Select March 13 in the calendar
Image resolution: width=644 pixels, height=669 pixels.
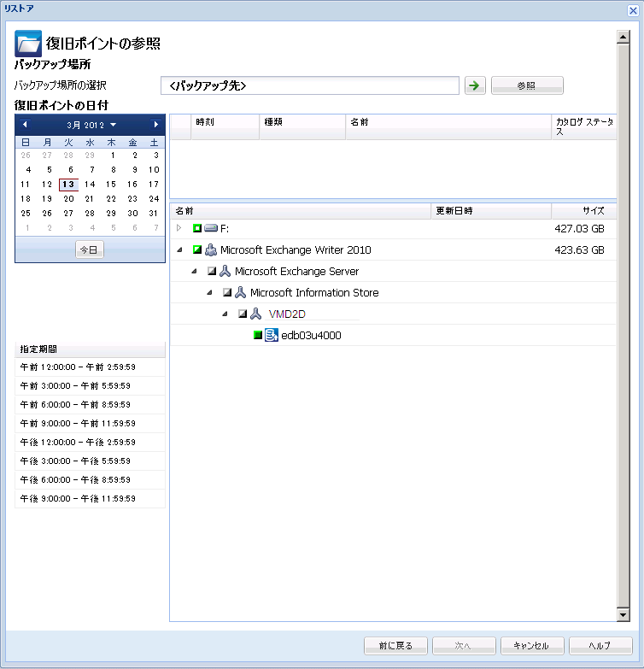tap(68, 185)
